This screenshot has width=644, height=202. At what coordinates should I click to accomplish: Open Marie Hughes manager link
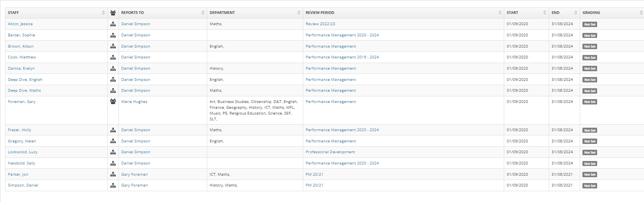(x=134, y=102)
